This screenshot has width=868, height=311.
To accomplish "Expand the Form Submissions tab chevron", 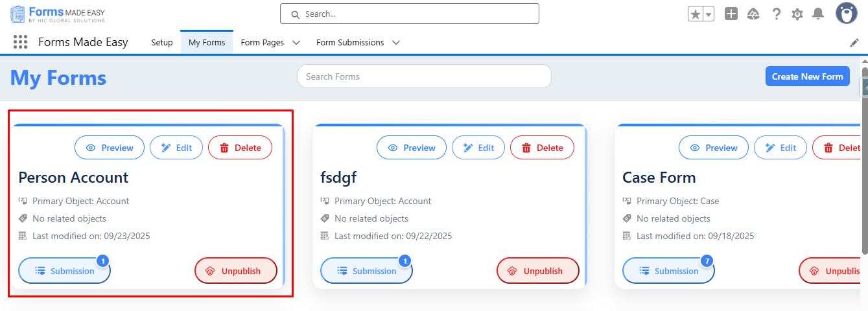I will (396, 43).
